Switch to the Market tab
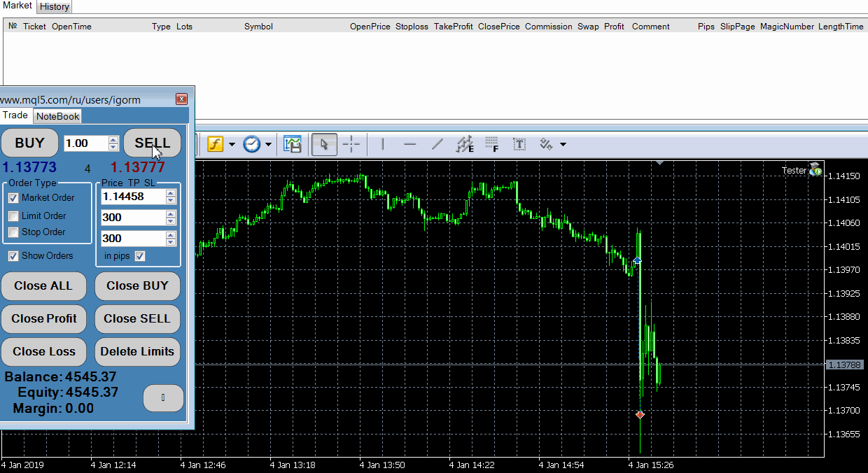Viewport: 868px width, 473px height. pyautogui.click(x=17, y=6)
